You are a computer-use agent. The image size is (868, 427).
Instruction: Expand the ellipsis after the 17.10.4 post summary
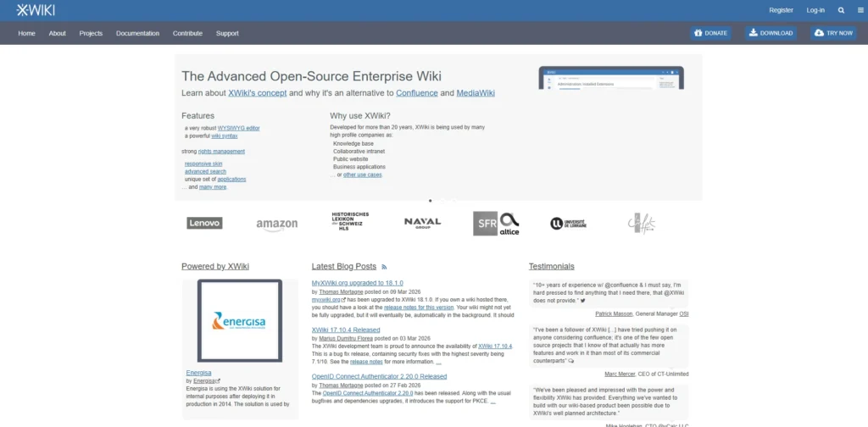coord(438,363)
